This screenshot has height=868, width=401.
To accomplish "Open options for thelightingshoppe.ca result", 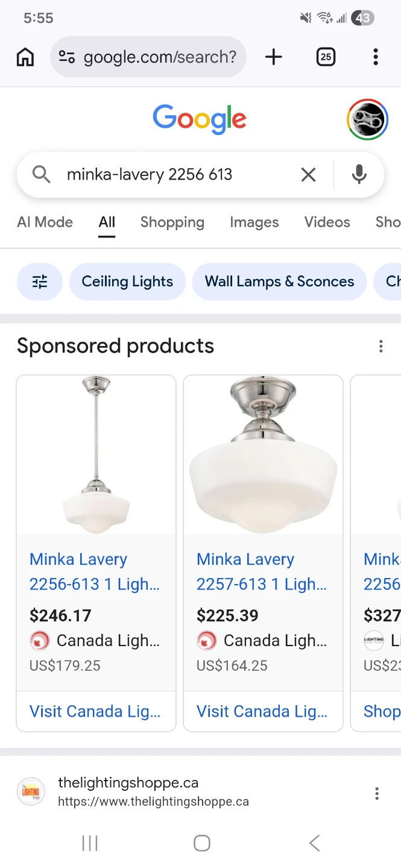I will [377, 793].
